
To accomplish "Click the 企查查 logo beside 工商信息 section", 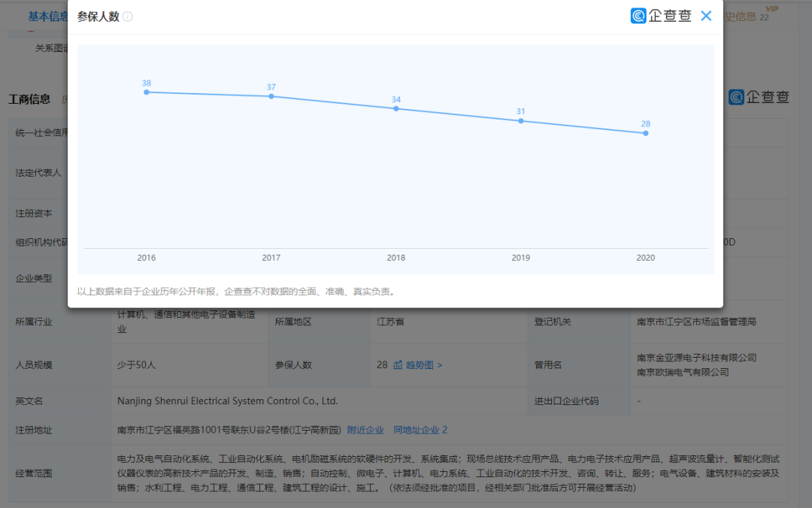I will (759, 97).
